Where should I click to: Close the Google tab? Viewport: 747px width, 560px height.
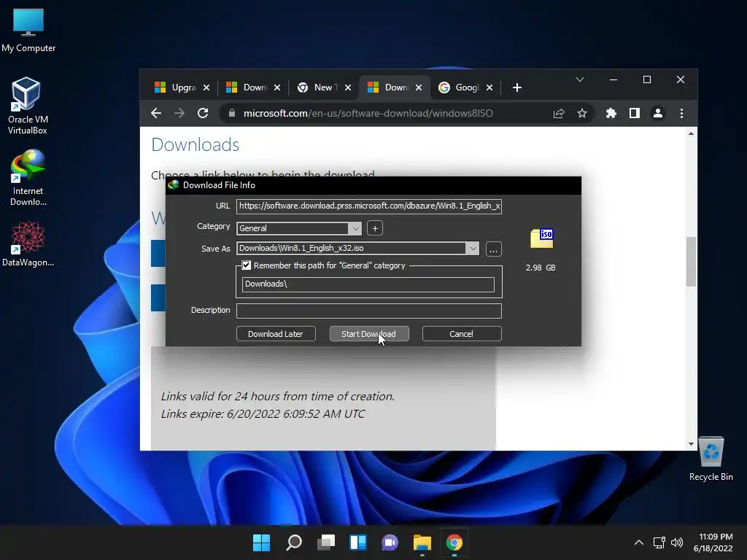(489, 87)
